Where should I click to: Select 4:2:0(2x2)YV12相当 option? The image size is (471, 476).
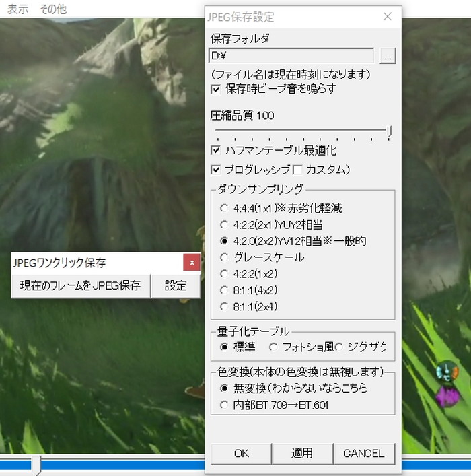(293, 241)
